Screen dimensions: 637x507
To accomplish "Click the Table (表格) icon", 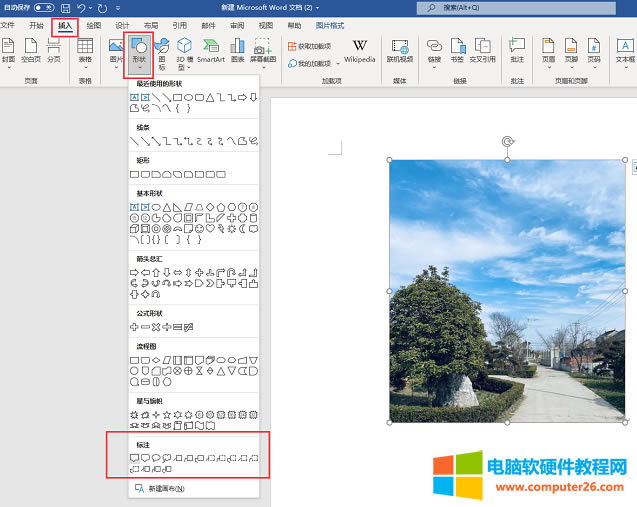I will (x=85, y=51).
